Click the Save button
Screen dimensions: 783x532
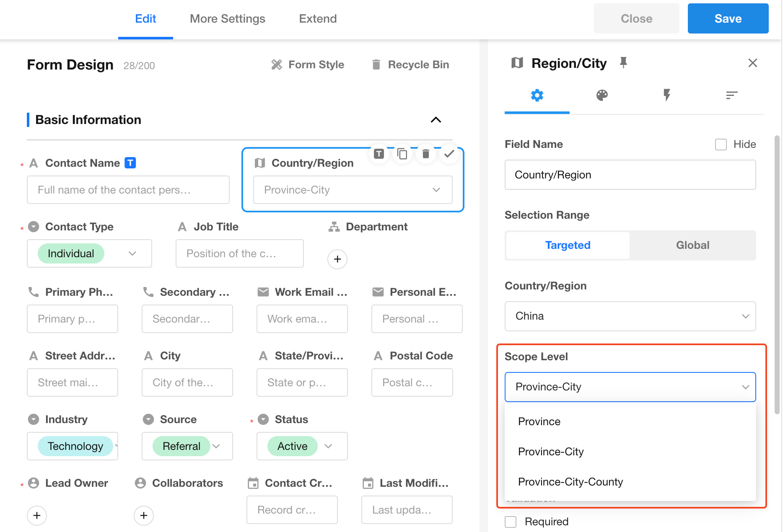[728, 19]
